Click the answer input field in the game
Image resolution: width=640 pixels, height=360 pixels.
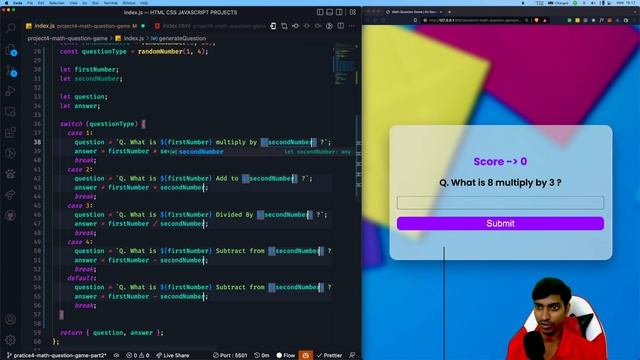[x=500, y=202]
